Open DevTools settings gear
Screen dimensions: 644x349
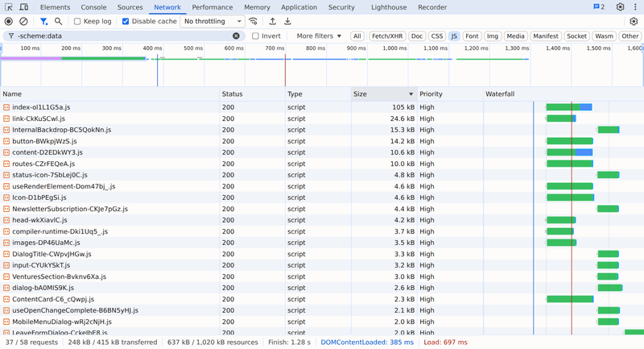(x=620, y=7)
